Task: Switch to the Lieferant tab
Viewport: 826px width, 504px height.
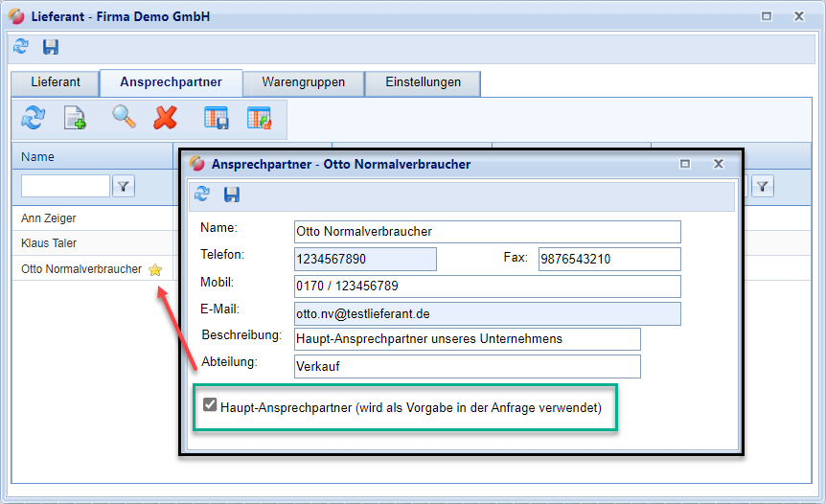Action: pyautogui.click(x=56, y=82)
